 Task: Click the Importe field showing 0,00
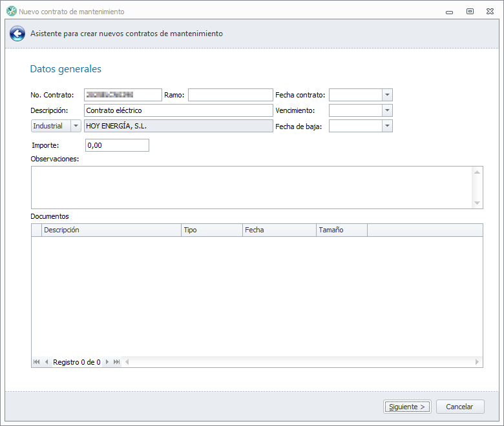click(x=117, y=145)
